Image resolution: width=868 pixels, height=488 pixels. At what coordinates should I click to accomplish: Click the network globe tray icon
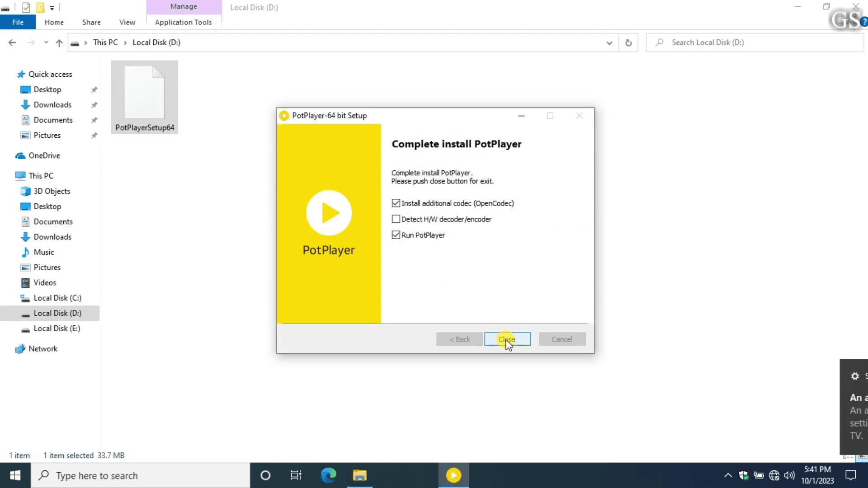coord(774,475)
